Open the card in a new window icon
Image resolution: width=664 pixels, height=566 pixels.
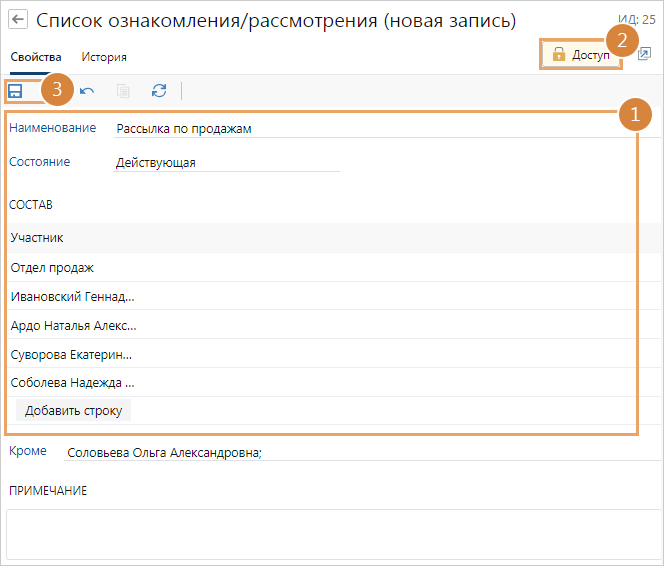click(x=644, y=54)
